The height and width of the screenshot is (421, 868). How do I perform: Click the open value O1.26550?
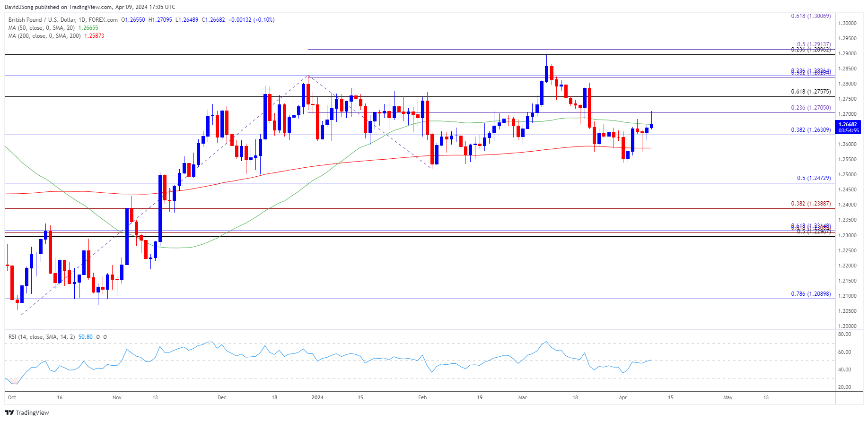(133, 20)
